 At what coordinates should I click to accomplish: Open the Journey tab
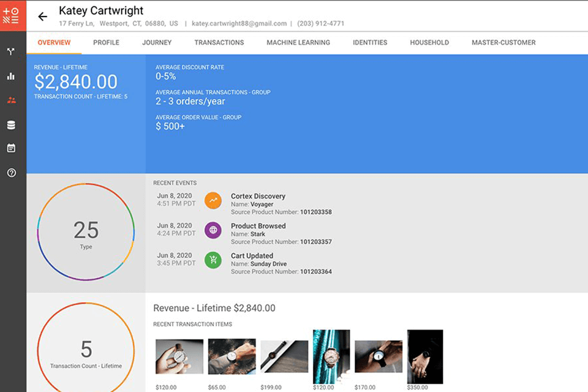click(x=157, y=42)
